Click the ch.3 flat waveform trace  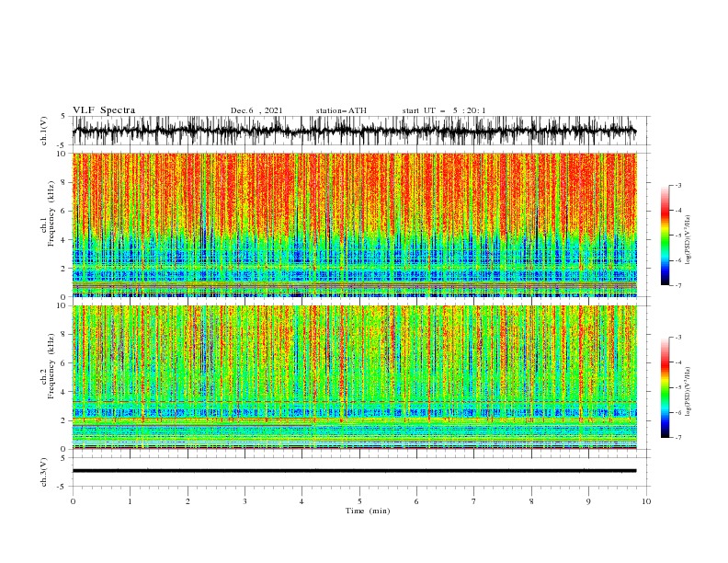(354, 471)
